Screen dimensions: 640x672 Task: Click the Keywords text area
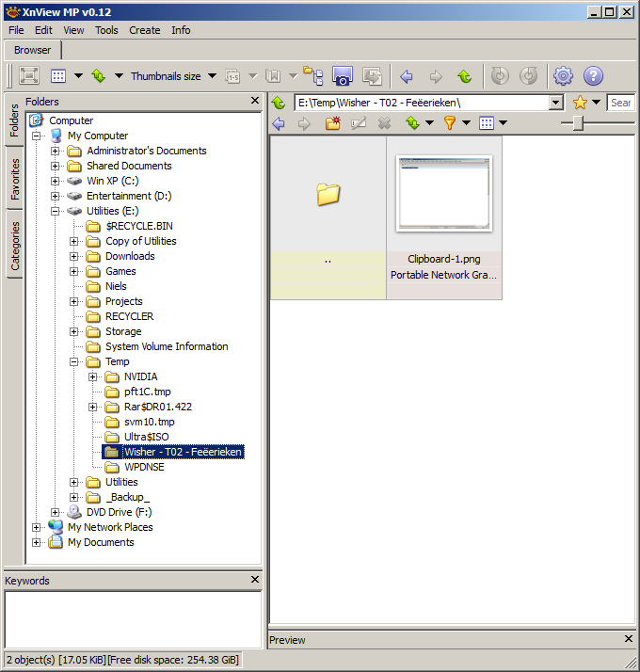134,619
